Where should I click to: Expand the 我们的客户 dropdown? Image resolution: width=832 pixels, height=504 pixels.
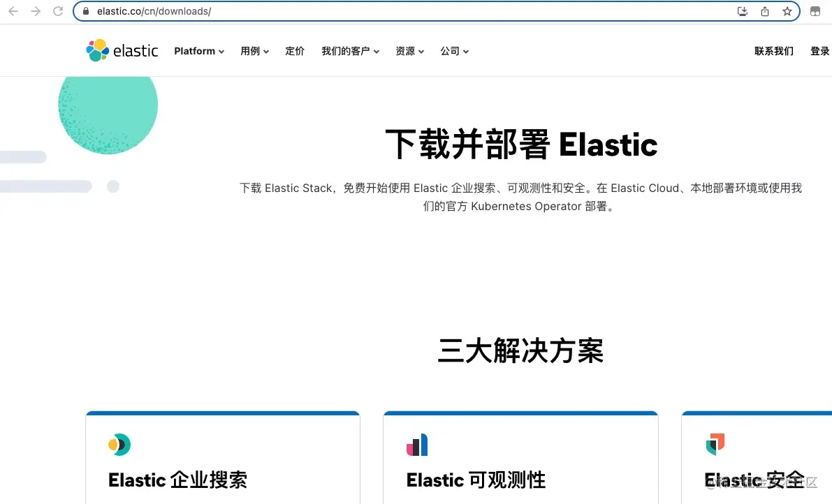pos(350,51)
